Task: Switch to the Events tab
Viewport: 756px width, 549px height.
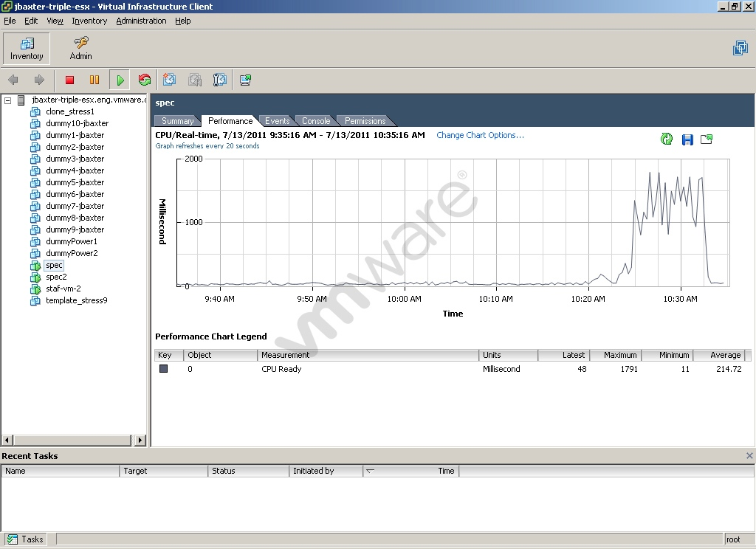Action: coord(278,121)
